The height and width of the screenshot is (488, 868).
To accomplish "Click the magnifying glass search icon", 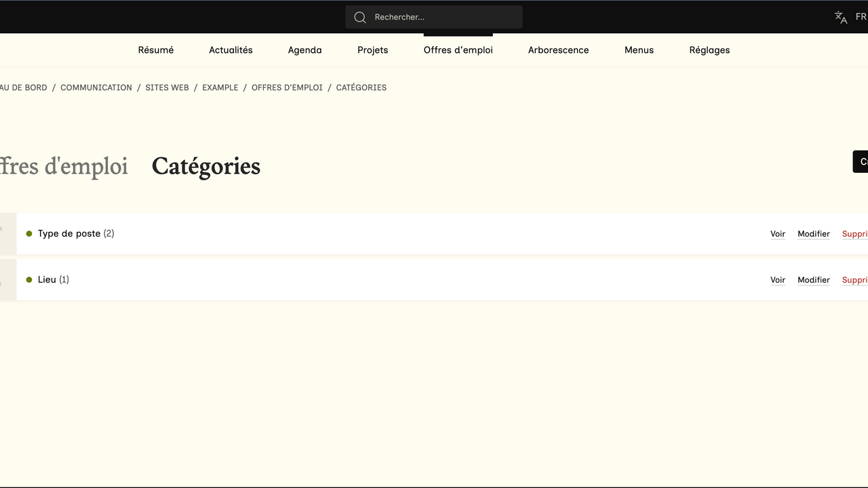I will (360, 17).
